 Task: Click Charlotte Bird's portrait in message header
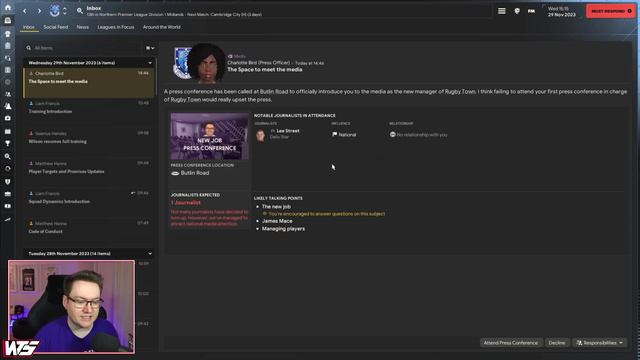[207, 63]
